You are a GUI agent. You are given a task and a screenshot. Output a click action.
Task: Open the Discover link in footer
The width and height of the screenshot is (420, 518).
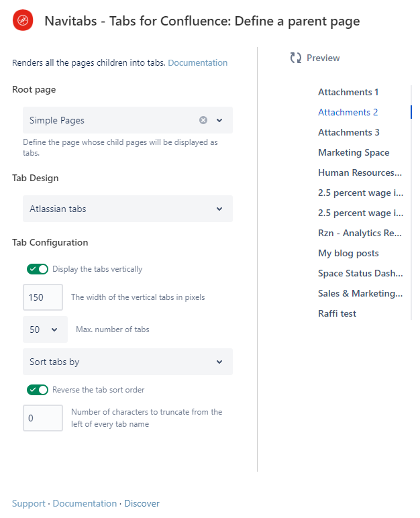142,503
